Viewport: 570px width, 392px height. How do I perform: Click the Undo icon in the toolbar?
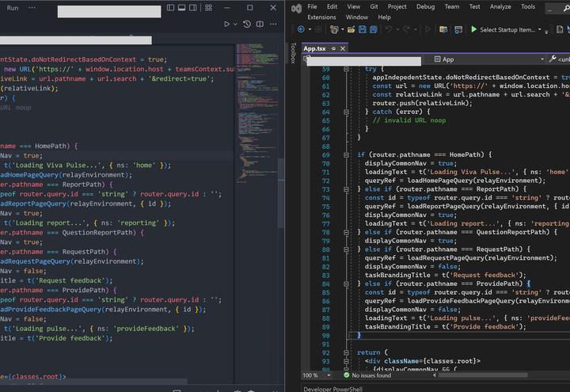coord(389,29)
